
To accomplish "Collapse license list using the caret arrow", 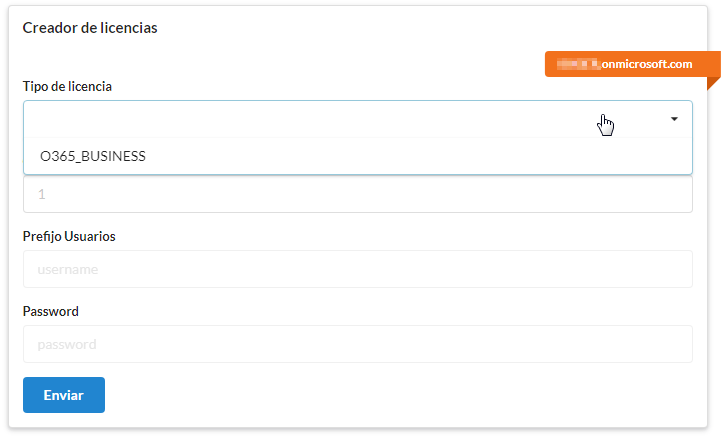I will [x=674, y=119].
